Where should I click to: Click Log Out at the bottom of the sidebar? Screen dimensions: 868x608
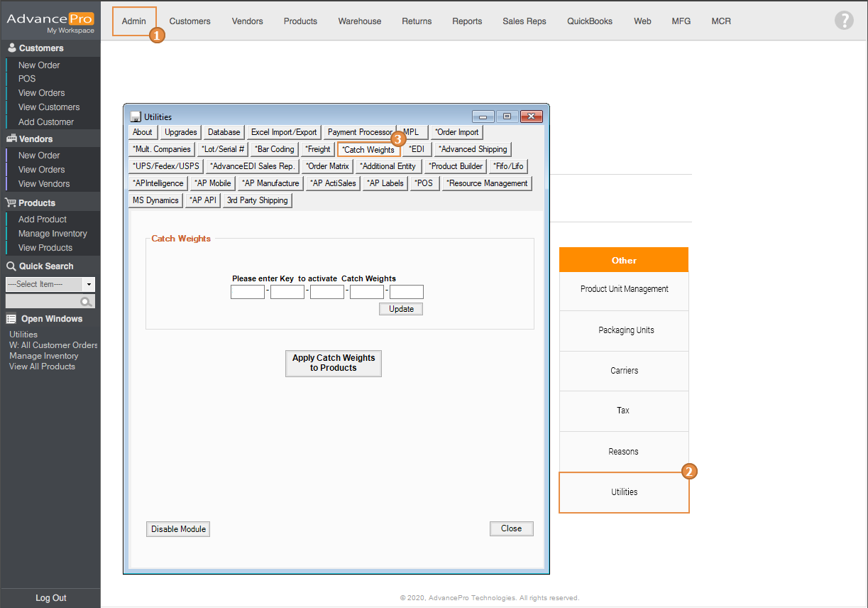point(50,598)
